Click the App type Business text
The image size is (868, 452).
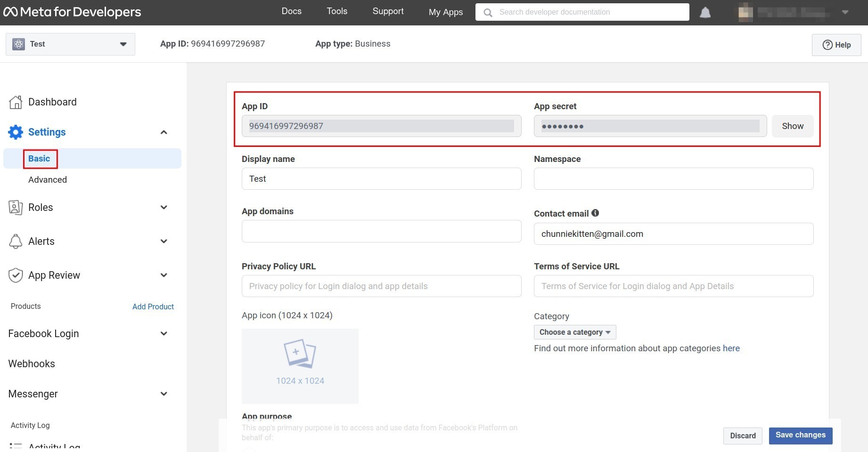tap(353, 44)
